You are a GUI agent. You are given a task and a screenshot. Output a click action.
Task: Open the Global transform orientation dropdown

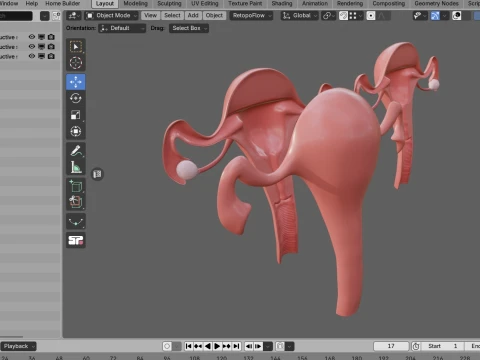[300, 16]
